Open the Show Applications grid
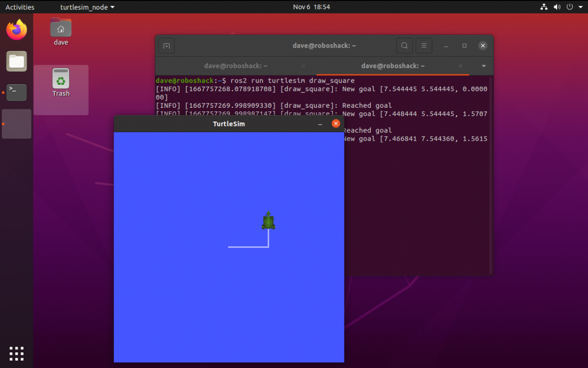This screenshot has height=368, width=588. tap(16, 353)
